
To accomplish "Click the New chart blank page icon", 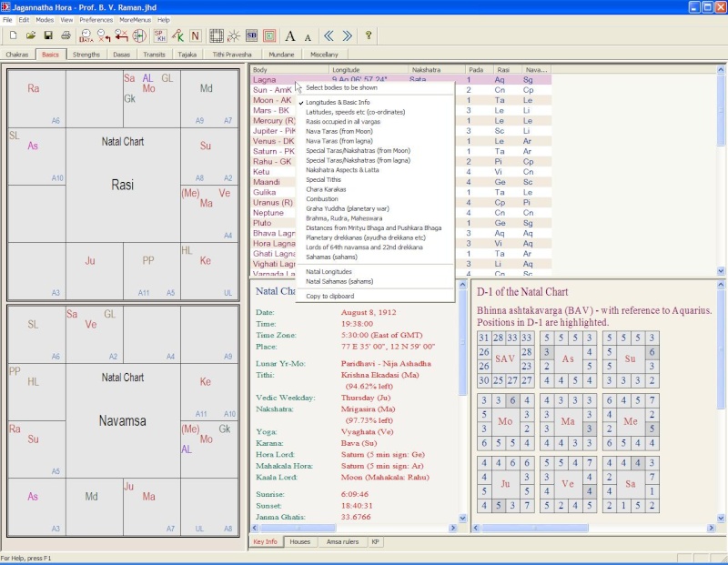I will coord(14,35).
